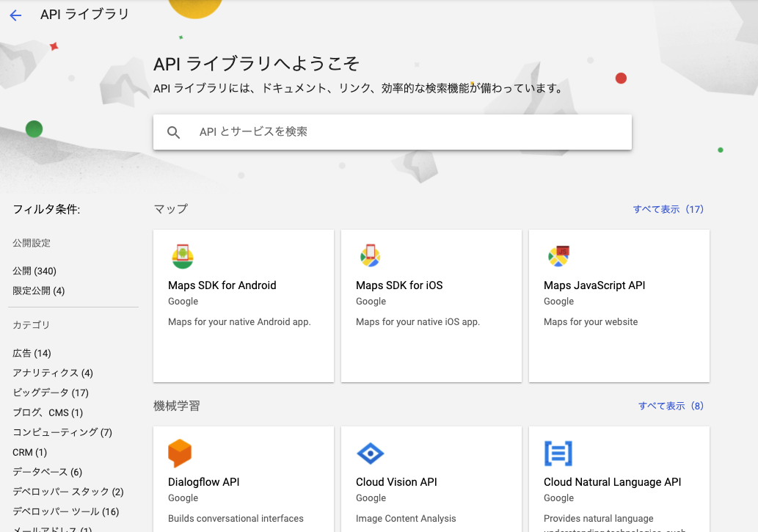This screenshot has width=758, height=532.
Task: Filter by category CRM (1)
Action: coord(29,452)
